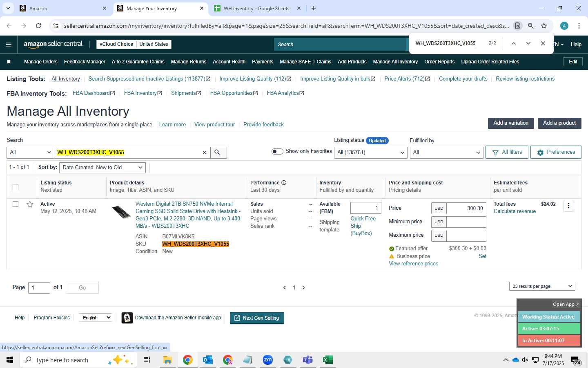Screen dimensions: 588x368
Task: Open Price Alerts (712) link
Action: pyautogui.click(x=407, y=79)
